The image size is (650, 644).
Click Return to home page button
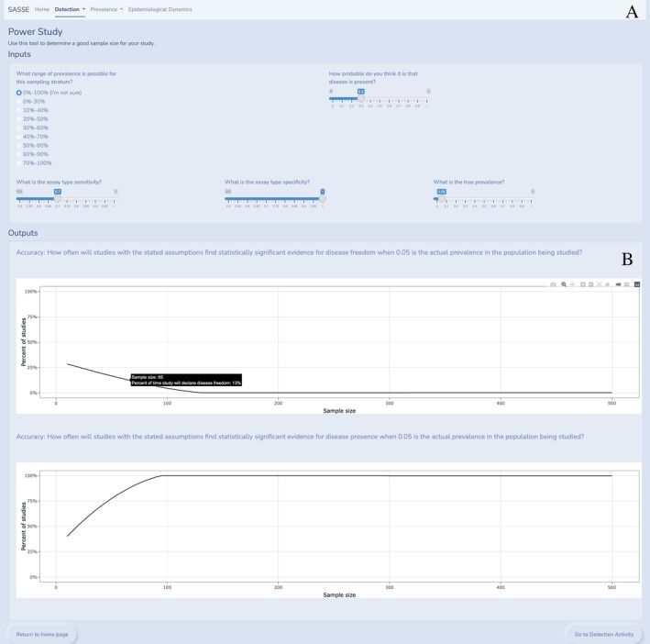point(42,634)
